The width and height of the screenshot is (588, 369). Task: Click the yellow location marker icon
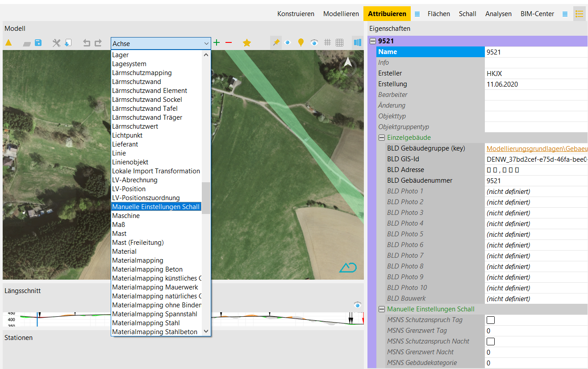(x=301, y=42)
